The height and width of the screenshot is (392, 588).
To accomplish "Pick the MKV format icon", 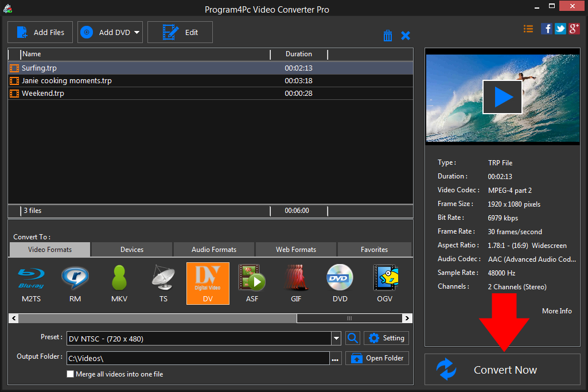I will pos(119,283).
